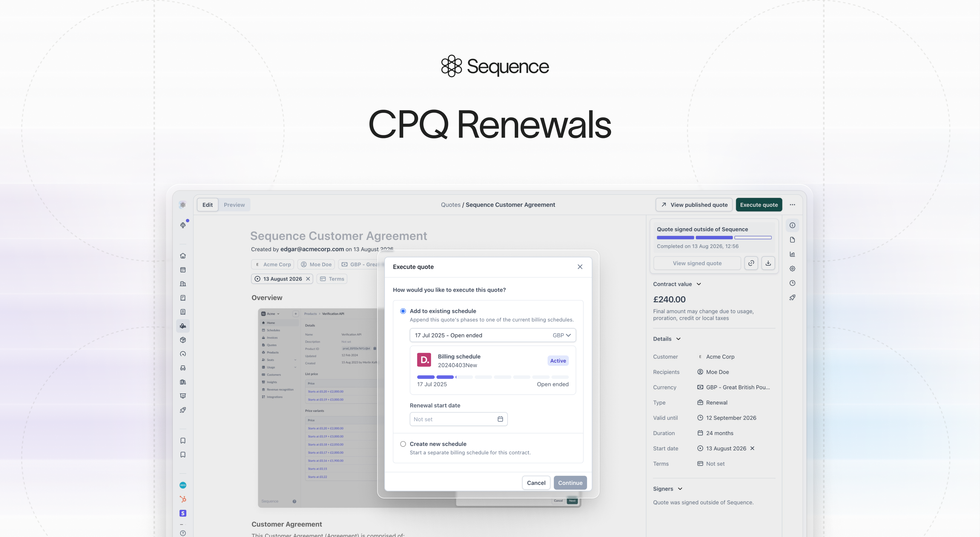This screenshot has height=537, width=980.
Task: Download the signed quote icon button
Action: point(769,263)
